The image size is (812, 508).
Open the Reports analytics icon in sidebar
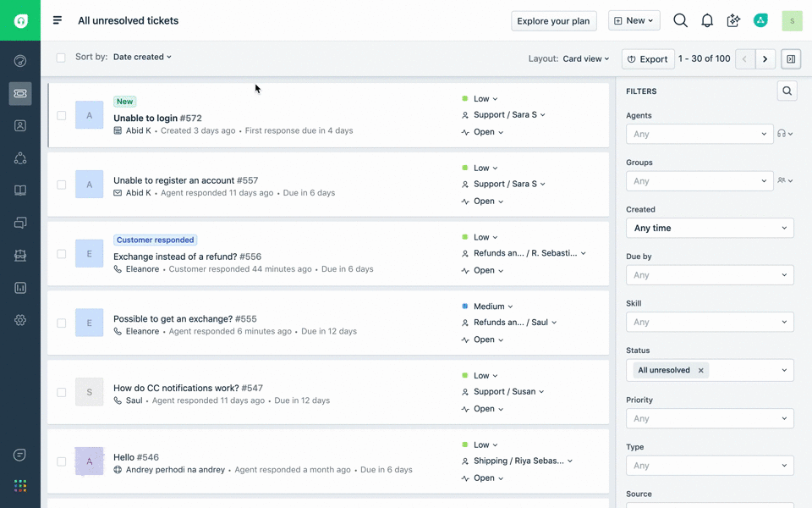coord(20,288)
